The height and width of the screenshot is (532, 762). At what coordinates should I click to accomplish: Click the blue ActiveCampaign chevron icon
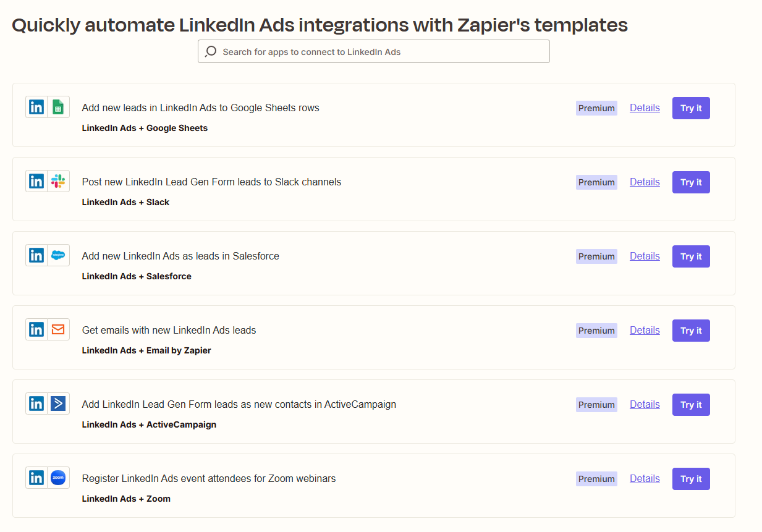[58, 404]
